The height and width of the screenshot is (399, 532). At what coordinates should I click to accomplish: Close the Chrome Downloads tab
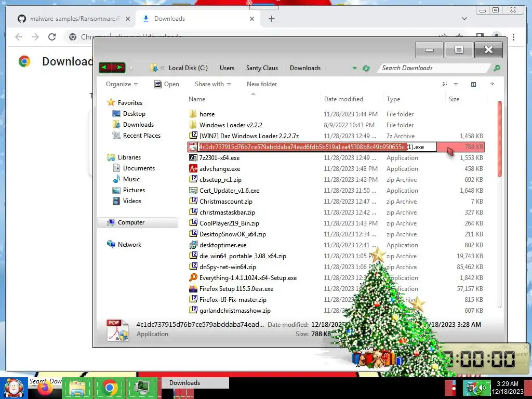(x=252, y=19)
